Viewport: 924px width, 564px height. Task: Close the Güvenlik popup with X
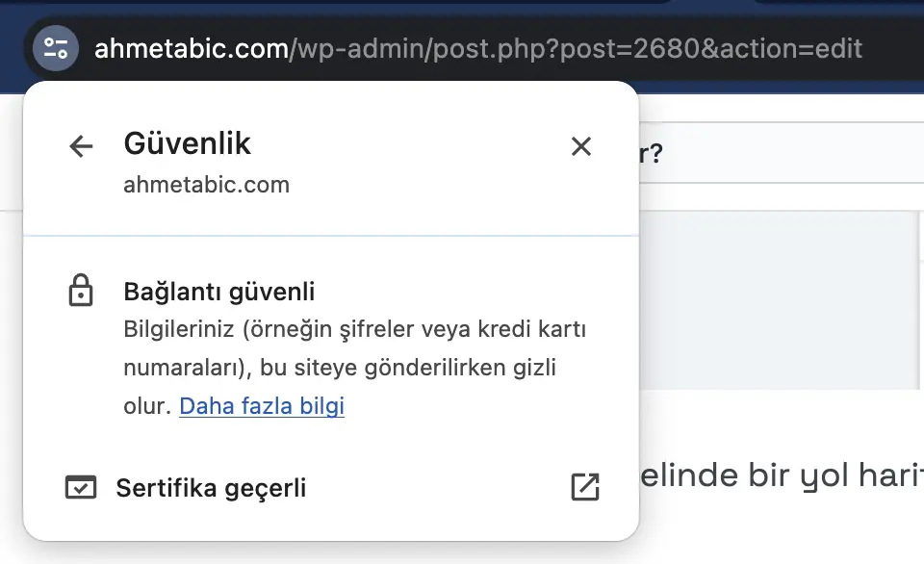[581, 146]
